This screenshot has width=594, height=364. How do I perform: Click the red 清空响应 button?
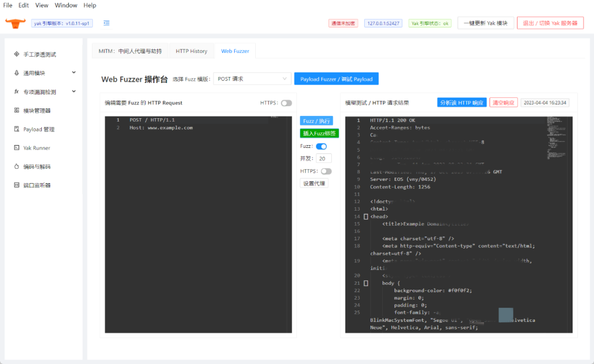point(503,103)
